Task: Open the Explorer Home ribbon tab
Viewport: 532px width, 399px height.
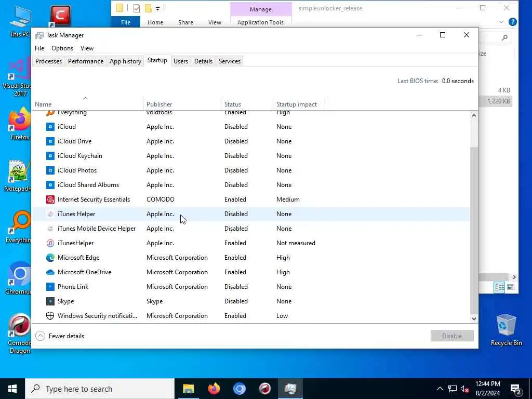Action: coord(155,22)
